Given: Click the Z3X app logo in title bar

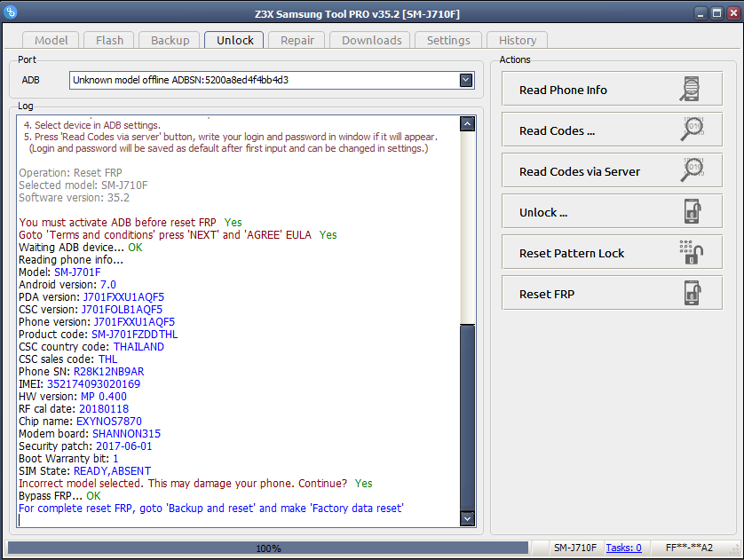Looking at the screenshot, I should click(x=10, y=12).
